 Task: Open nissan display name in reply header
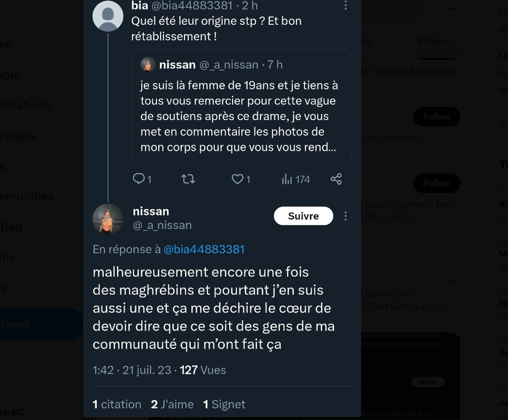(x=151, y=211)
